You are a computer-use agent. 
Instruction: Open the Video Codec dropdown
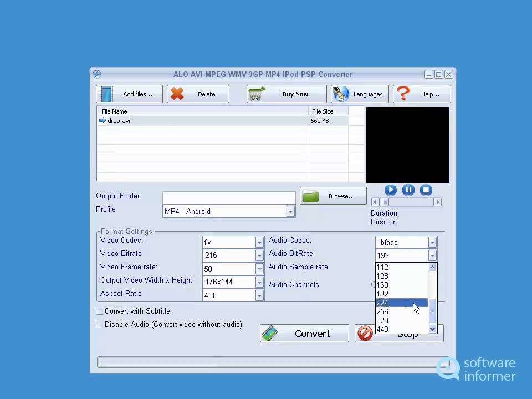pos(259,242)
